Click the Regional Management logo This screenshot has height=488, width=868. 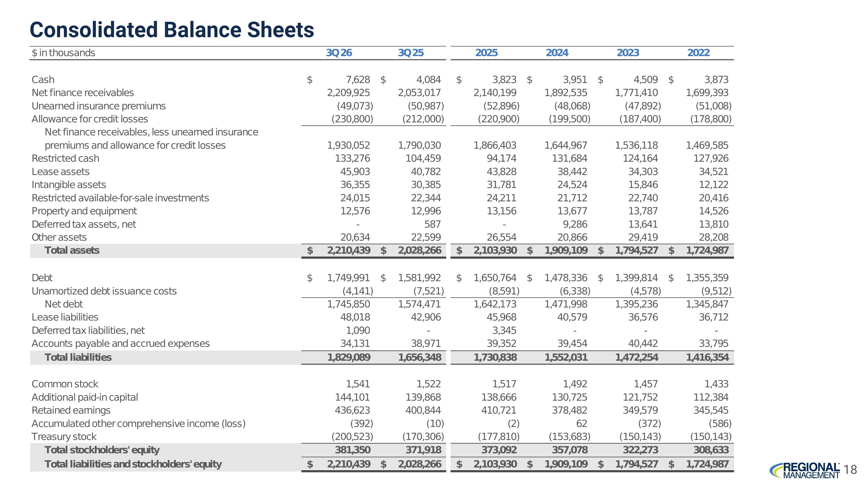click(x=805, y=470)
